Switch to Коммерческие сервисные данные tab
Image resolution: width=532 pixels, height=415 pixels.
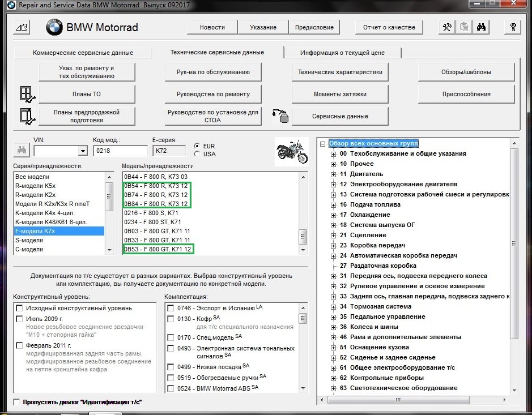(x=83, y=53)
